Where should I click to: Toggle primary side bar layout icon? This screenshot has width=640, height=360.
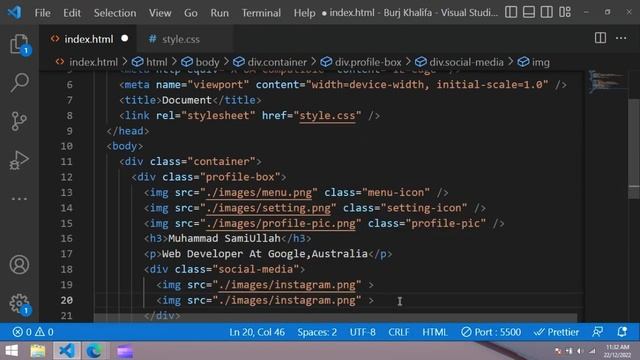point(511,12)
